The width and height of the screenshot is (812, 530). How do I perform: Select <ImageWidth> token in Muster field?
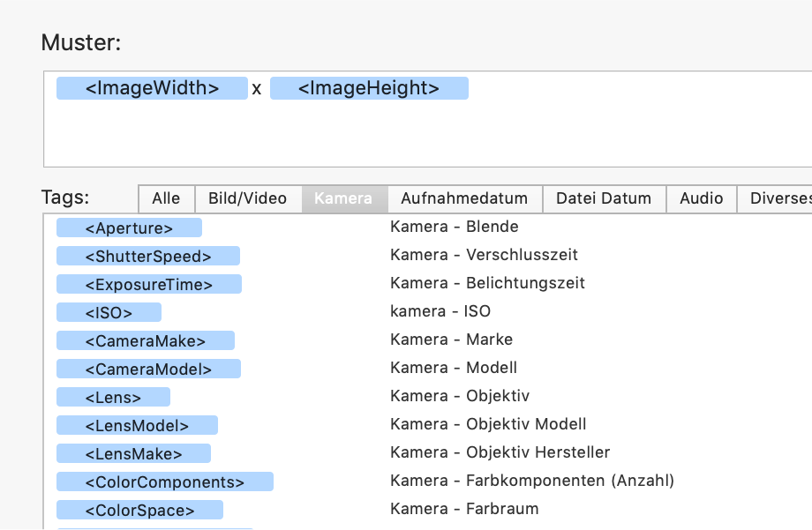pos(152,88)
